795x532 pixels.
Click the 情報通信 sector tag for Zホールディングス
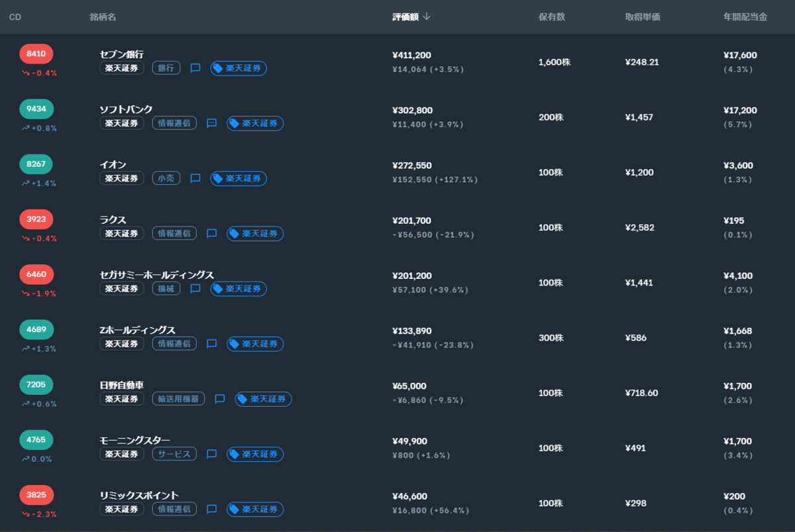pos(174,344)
